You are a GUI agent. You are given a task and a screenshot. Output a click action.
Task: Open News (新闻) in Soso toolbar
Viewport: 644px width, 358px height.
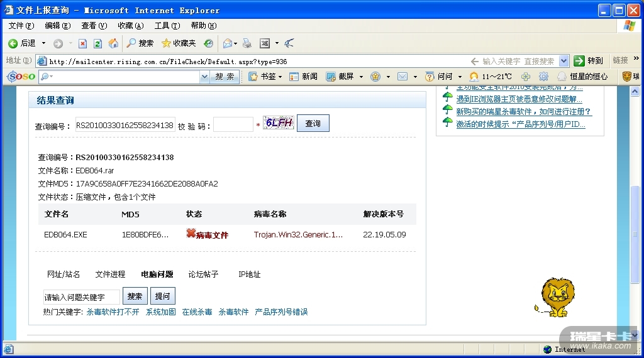tap(304, 76)
